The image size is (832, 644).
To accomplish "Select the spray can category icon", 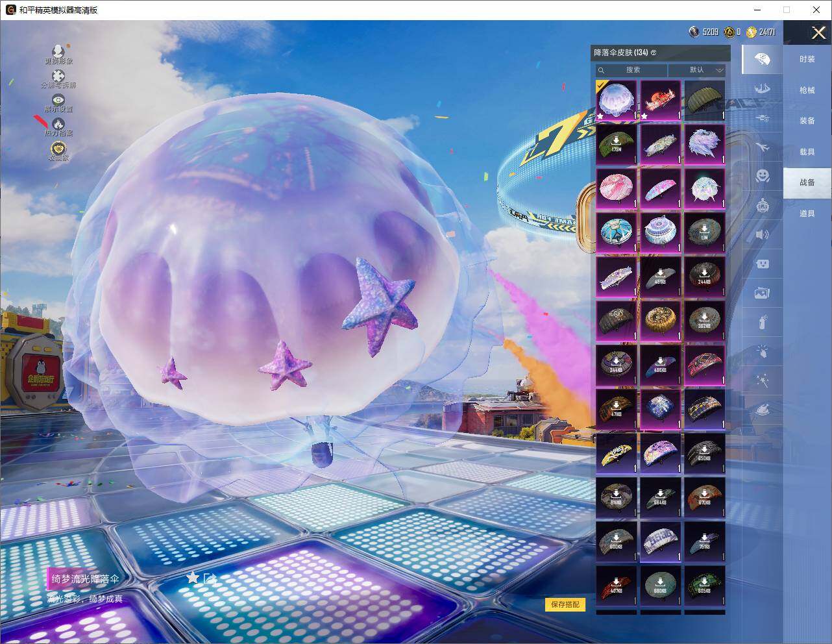I will [x=762, y=322].
